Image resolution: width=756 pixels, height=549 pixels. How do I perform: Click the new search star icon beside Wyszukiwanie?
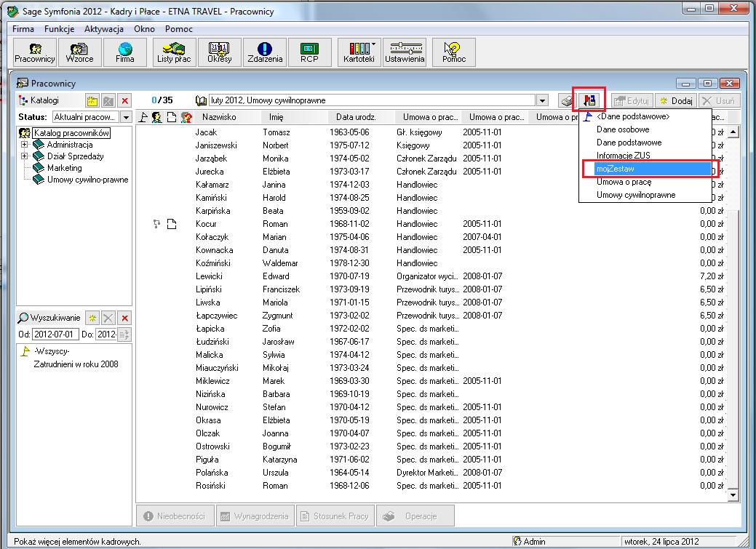click(92, 318)
